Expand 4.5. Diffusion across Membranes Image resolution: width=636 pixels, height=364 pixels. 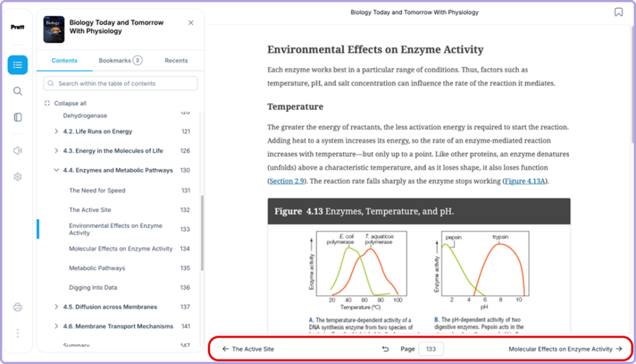(x=57, y=307)
